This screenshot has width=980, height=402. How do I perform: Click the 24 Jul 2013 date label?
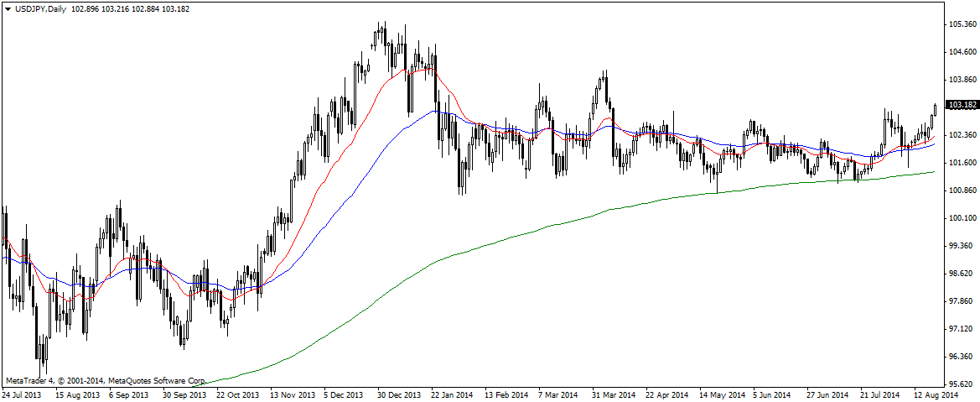(22, 394)
